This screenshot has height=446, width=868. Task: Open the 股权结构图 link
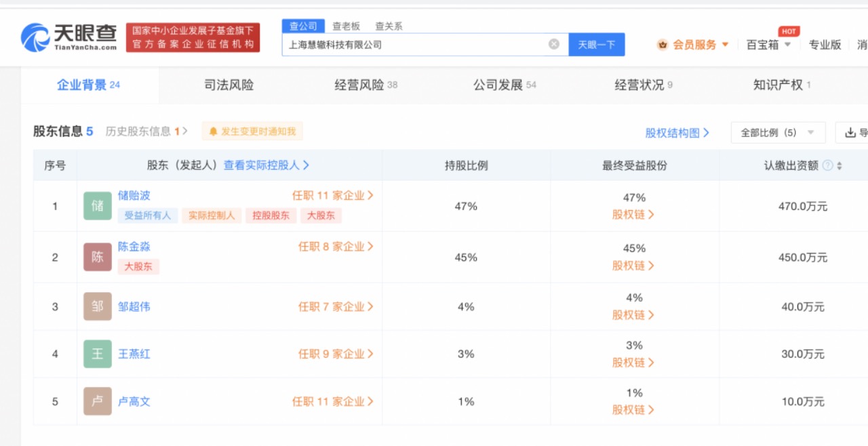click(677, 133)
